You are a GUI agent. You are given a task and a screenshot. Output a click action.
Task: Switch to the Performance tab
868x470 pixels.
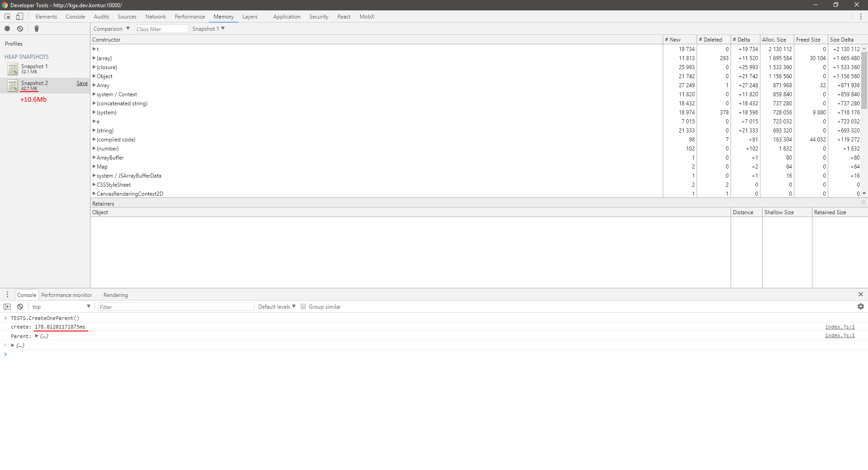(x=190, y=17)
